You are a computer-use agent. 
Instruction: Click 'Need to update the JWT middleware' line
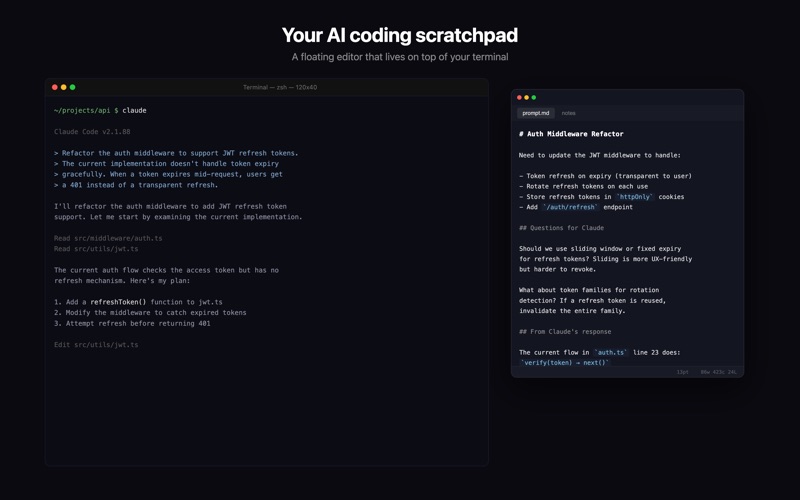tap(599, 155)
